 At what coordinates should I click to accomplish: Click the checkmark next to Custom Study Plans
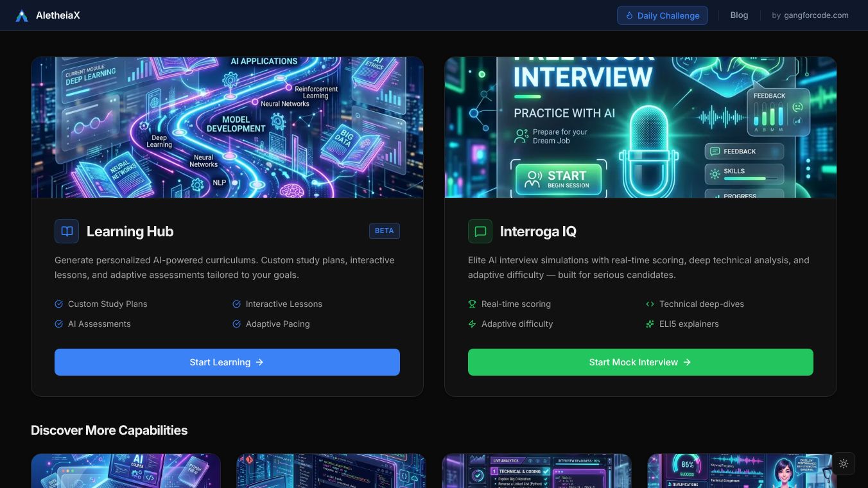(x=59, y=304)
